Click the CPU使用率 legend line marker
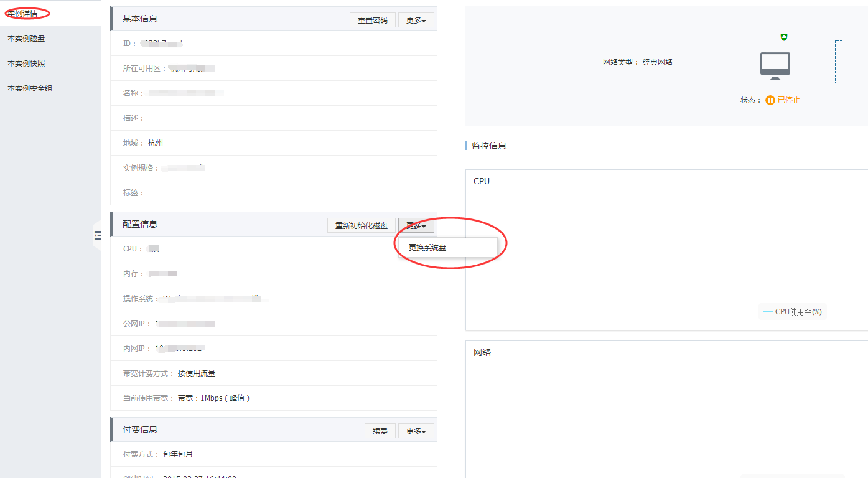 [768, 312]
